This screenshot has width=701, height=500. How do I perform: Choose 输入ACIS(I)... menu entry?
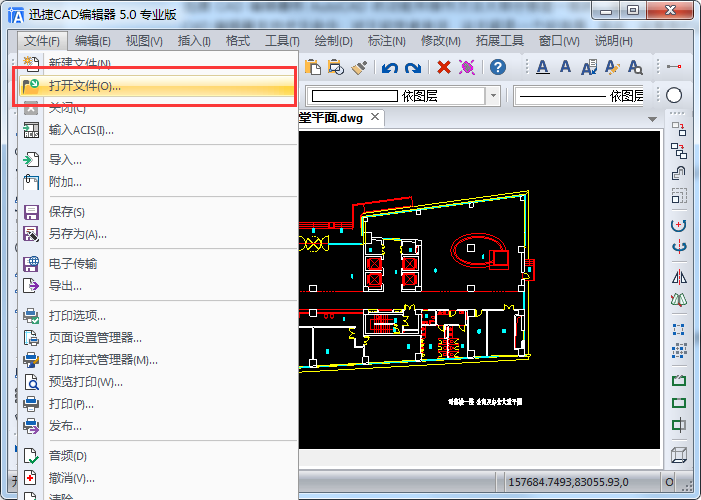pos(157,130)
